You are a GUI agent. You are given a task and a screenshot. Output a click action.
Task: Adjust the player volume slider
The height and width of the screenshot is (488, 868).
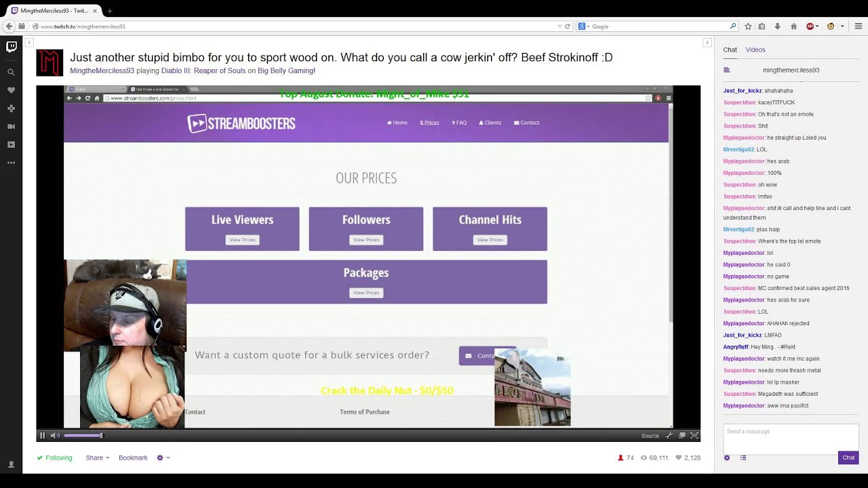[x=83, y=436]
